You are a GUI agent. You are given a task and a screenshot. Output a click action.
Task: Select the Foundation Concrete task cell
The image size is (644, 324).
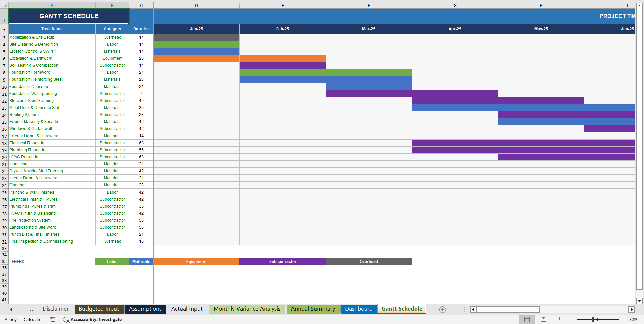[29, 86]
